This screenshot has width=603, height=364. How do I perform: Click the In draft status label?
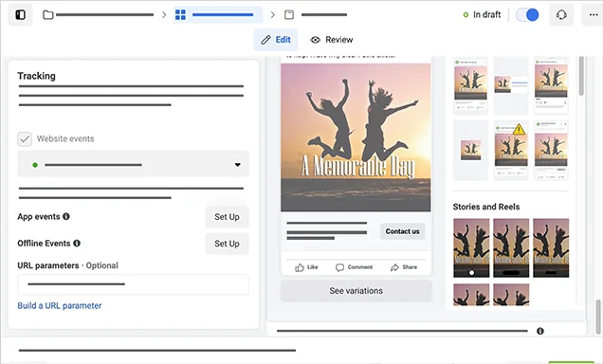click(487, 14)
